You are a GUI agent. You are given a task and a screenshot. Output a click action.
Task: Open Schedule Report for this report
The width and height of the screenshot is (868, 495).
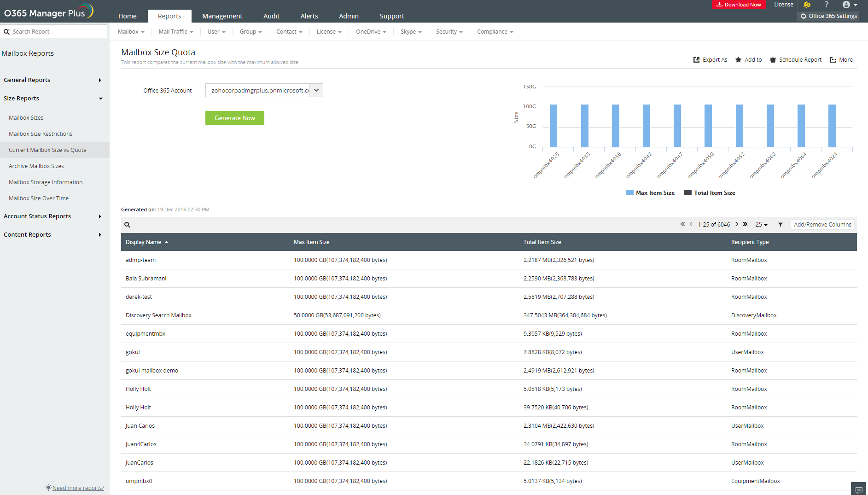pyautogui.click(x=796, y=59)
